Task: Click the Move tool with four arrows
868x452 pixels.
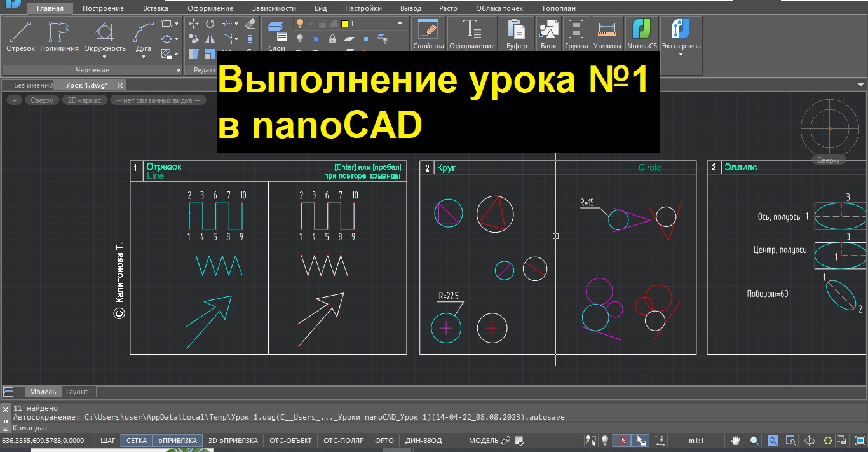Action: [x=195, y=24]
